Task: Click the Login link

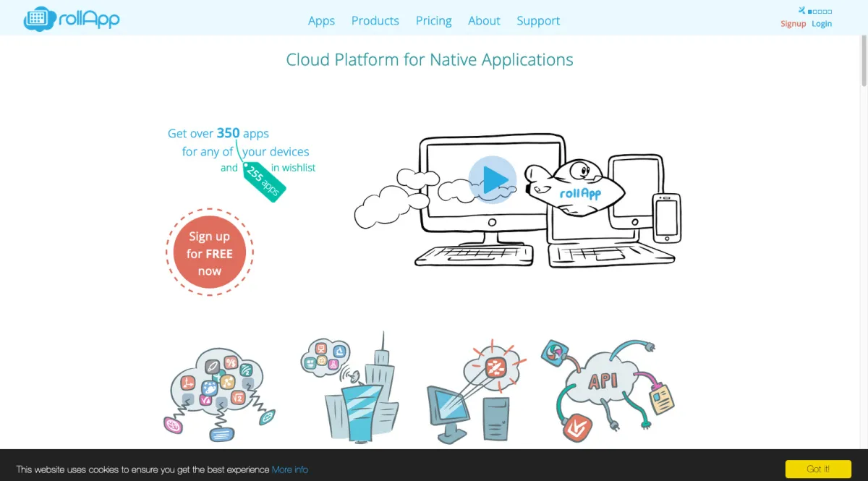Action: point(822,24)
